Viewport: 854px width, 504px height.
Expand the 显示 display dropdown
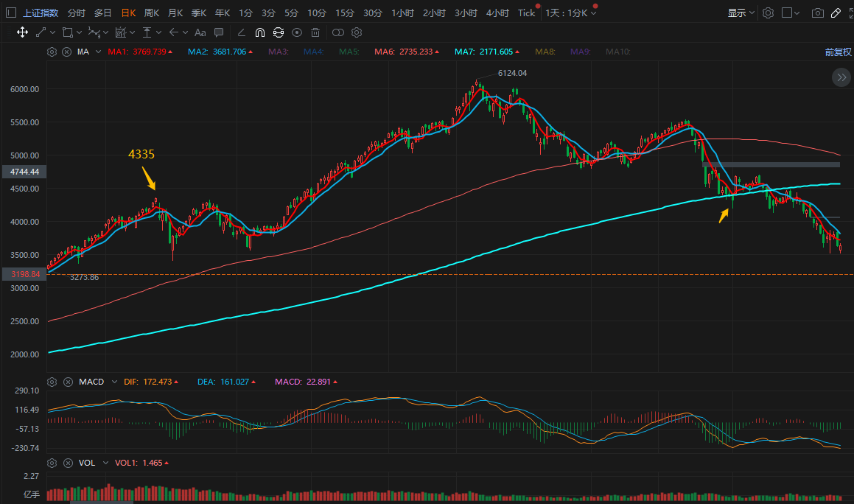pos(741,13)
